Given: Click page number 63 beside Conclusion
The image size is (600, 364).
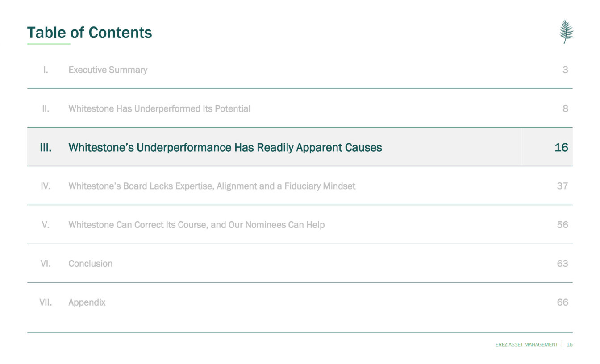Looking at the screenshot, I should point(562,264).
